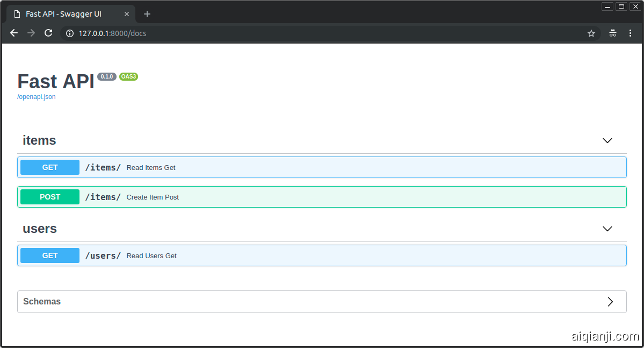Open a new browser tab
This screenshot has width=644, height=348.
[x=147, y=14]
